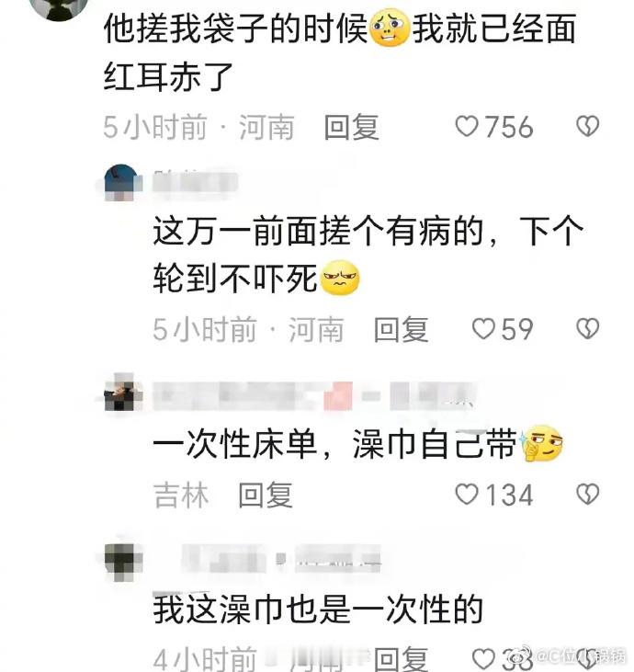Viewport: 634px width, 672px height.
Task: Open blurred username above 这万一前面 reply
Action: 195,182
